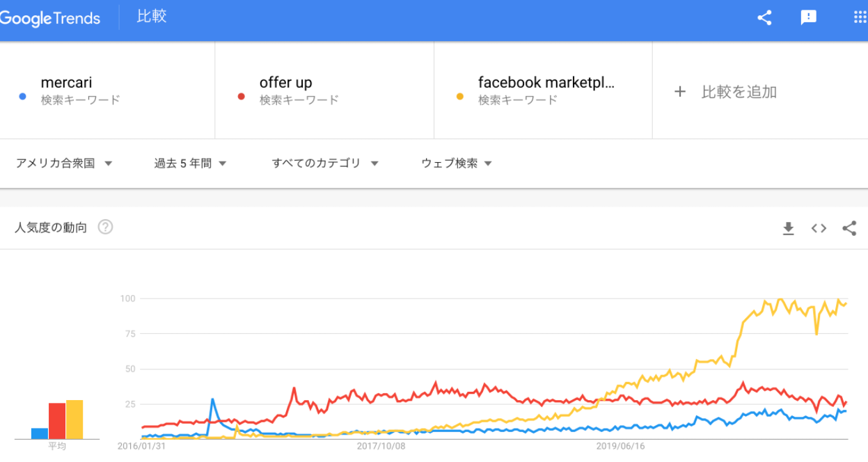Open embed code for the chart

point(819,228)
